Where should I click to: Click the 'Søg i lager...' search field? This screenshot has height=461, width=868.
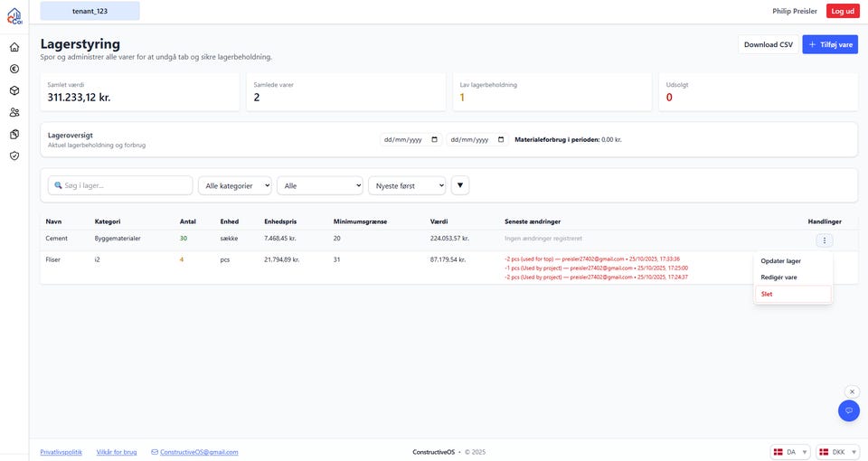click(120, 185)
